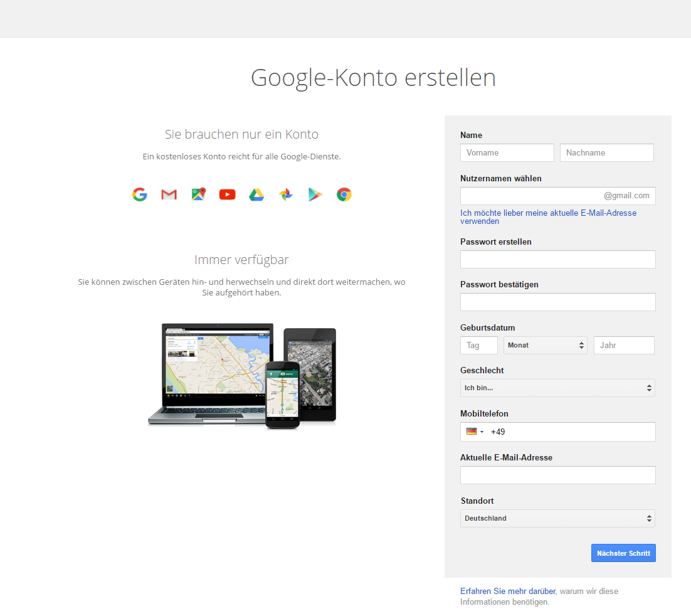Click the Google G logo icon
The image size is (691, 616).
[140, 194]
